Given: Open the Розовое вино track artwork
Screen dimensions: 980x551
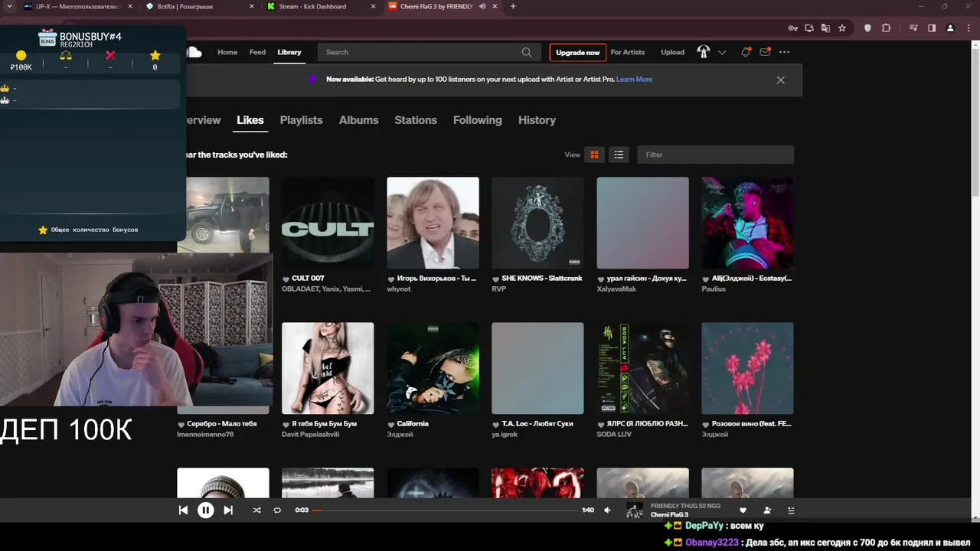Looking at the screenshot, I should (747, 368).
